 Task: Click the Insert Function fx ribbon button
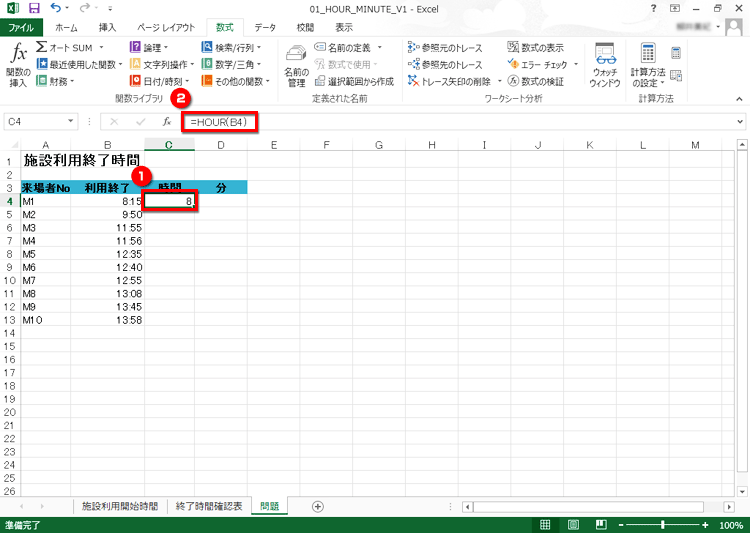point(18,65)
